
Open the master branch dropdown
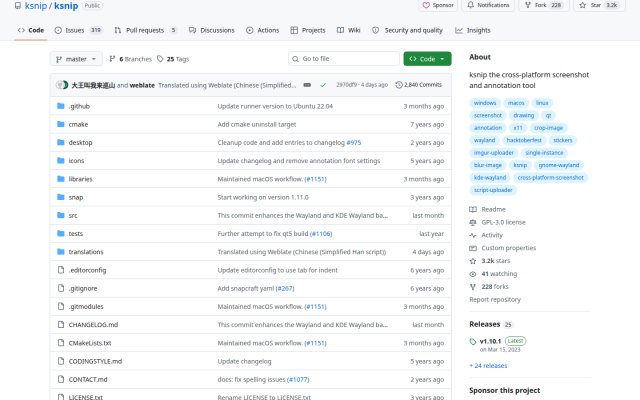click(x=76, y=59)
